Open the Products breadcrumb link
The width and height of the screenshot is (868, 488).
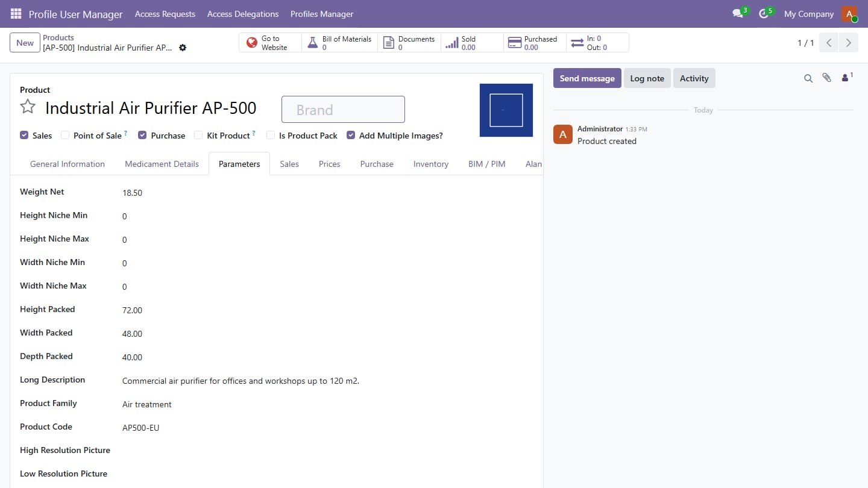coord(58,37)
